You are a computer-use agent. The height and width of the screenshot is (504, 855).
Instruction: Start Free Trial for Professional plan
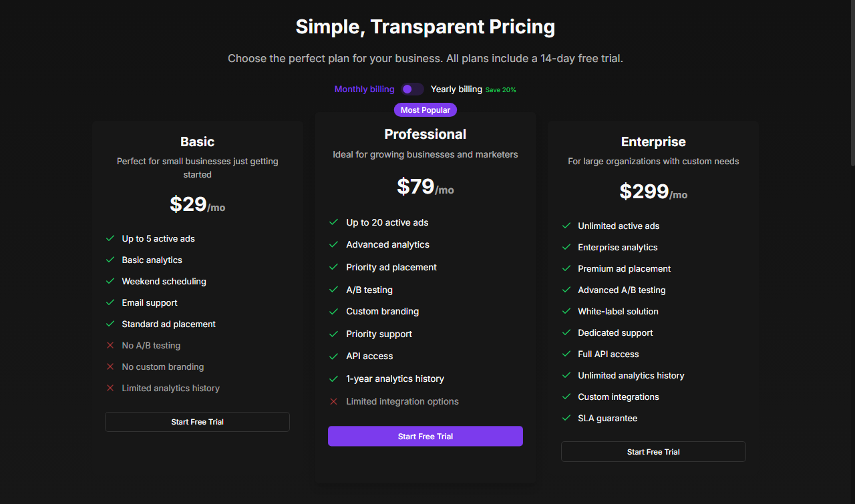pyautogui.click(x=425, y=437)
